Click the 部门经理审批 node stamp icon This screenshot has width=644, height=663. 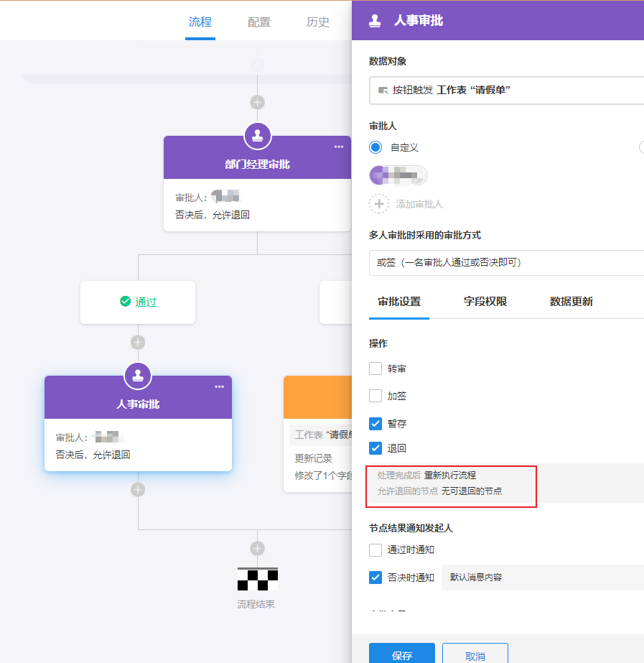click(257, 136)
